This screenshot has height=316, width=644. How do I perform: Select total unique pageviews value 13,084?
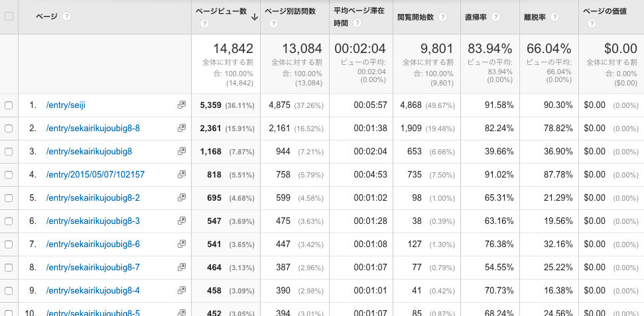pos(302,49)
